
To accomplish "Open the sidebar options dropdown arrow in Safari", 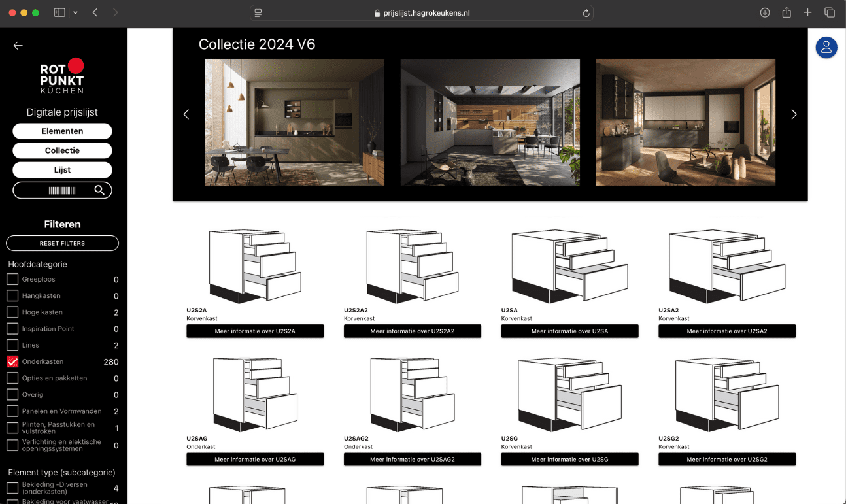I will 75,12.
